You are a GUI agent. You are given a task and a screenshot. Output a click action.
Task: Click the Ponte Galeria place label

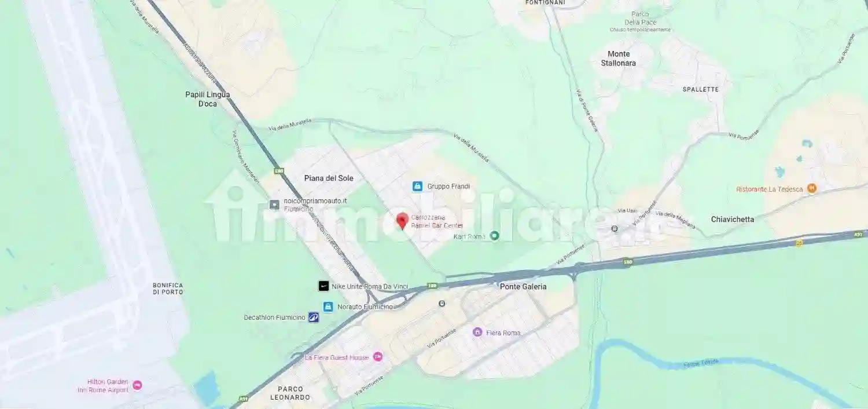[523, 286]
